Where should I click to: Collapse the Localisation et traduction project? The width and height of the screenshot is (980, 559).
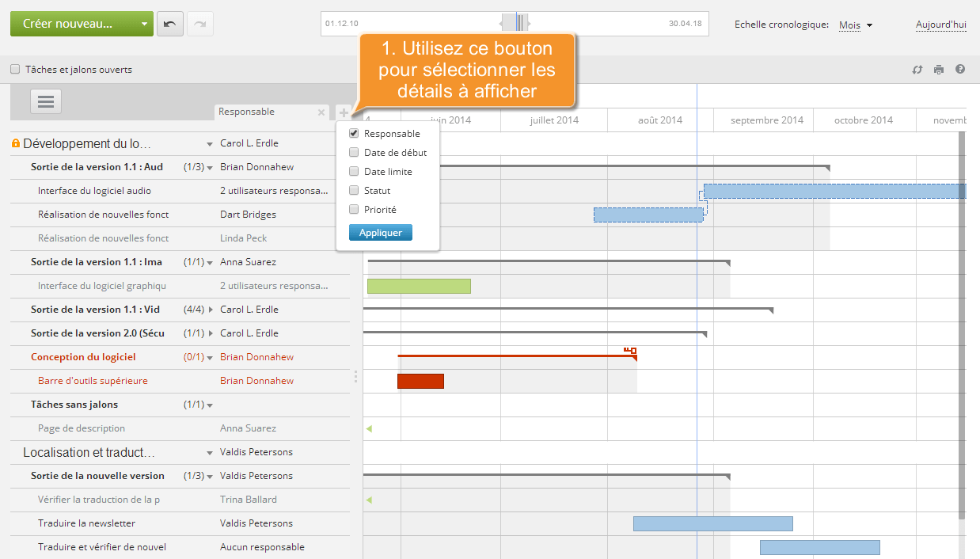pos(210,453)
